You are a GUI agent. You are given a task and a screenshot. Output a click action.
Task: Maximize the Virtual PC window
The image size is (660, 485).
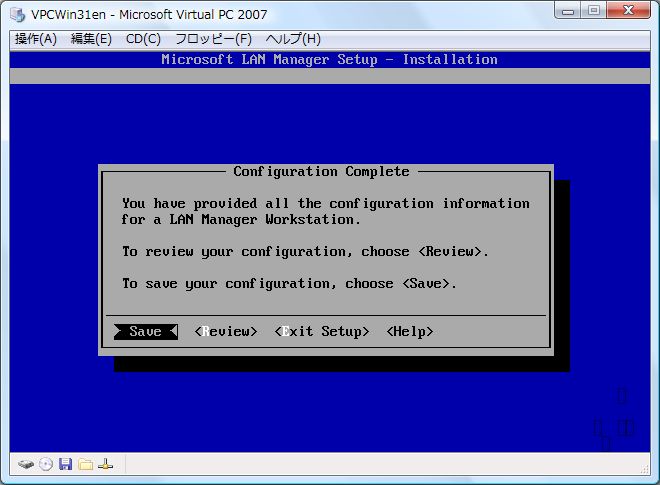[x=593, y=11]
